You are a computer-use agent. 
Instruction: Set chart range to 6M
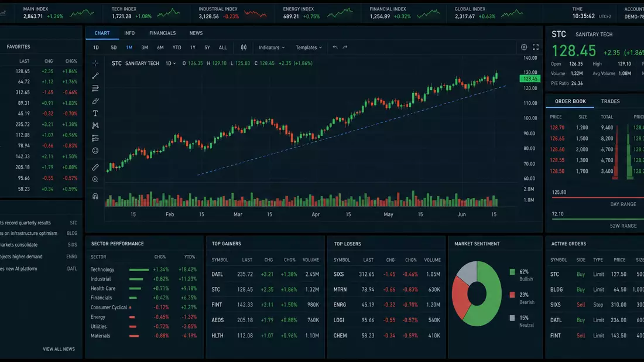click(x=160, y=47)
